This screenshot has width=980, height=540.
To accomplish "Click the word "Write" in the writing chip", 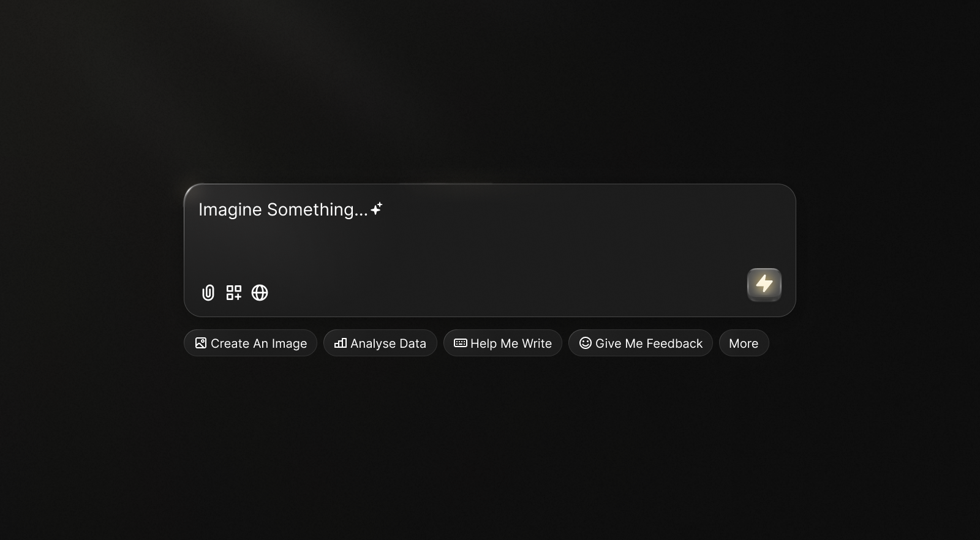I will (537, 343).
